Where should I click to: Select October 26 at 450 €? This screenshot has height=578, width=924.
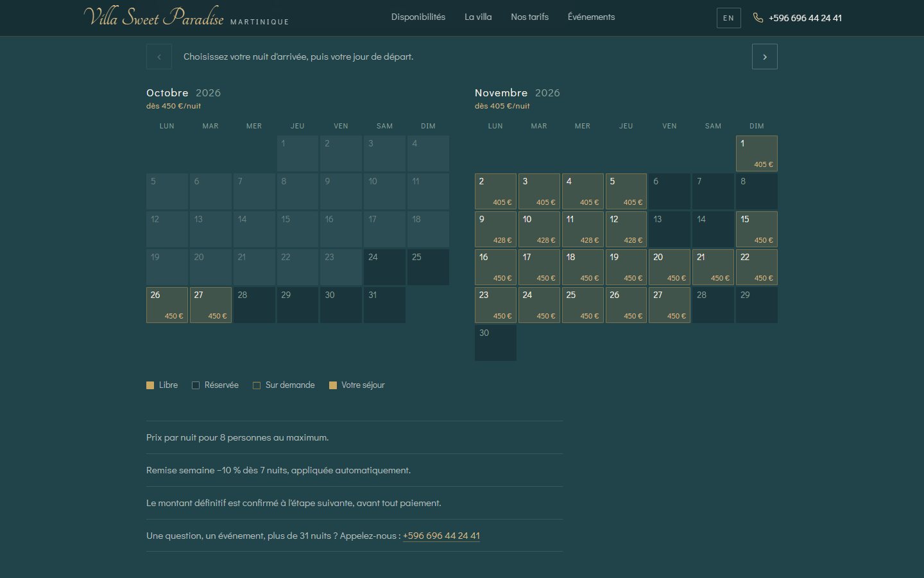click(167, 305)
